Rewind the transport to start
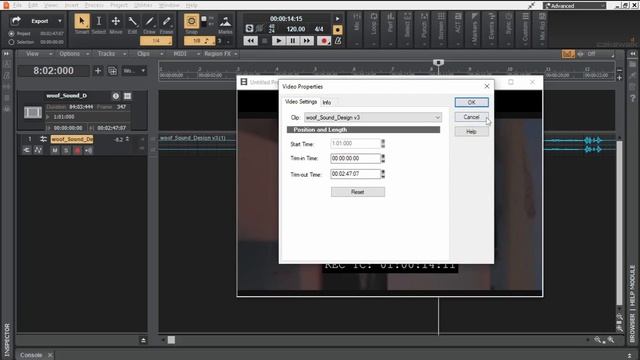 [250, 41]
